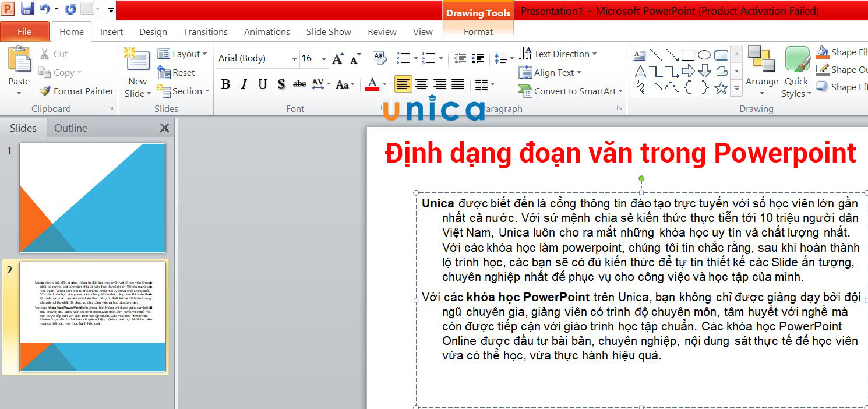Enable center text alignment
The height and width of the screenshot is (409, 868).
pos(421,84)
